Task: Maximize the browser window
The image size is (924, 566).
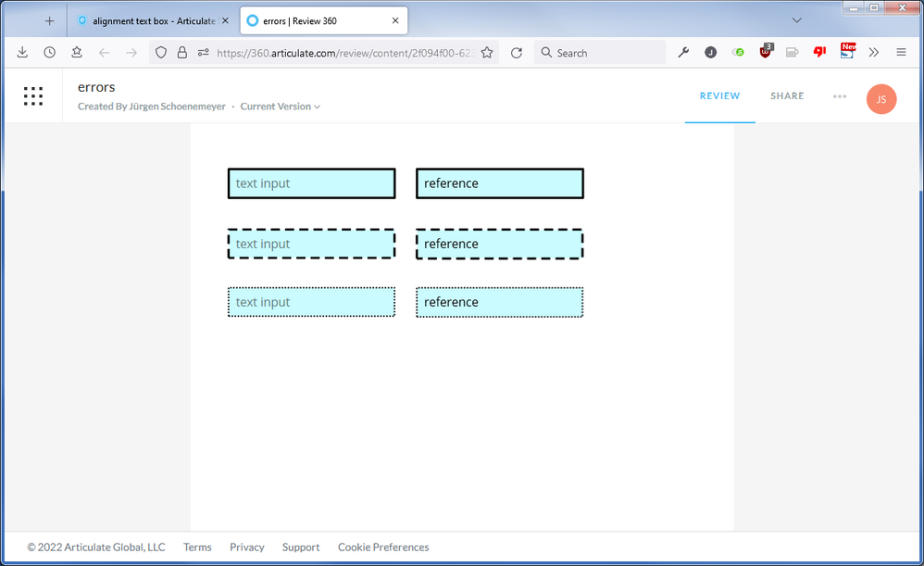Action: pos(874,8)
